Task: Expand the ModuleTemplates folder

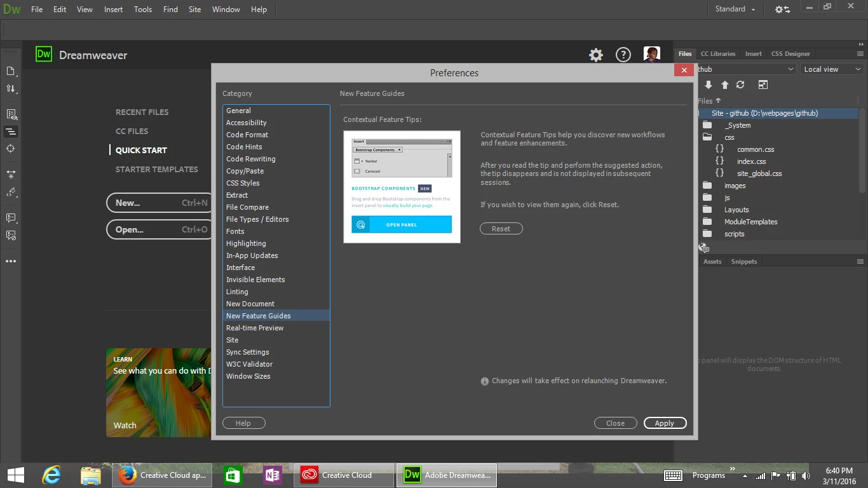Action: pyautogui.click(x=707, y=222)
